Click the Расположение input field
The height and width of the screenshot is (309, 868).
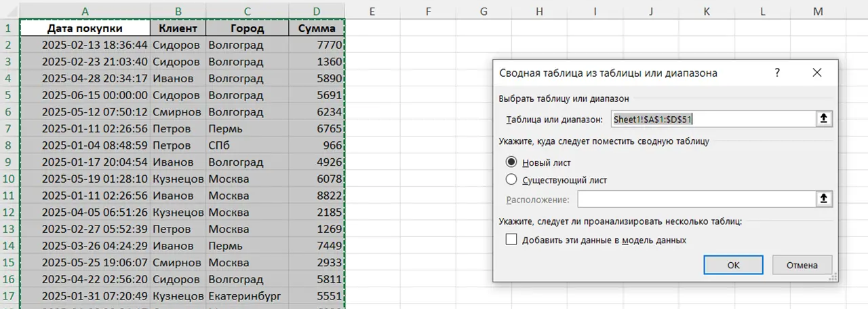pos(696,198)
